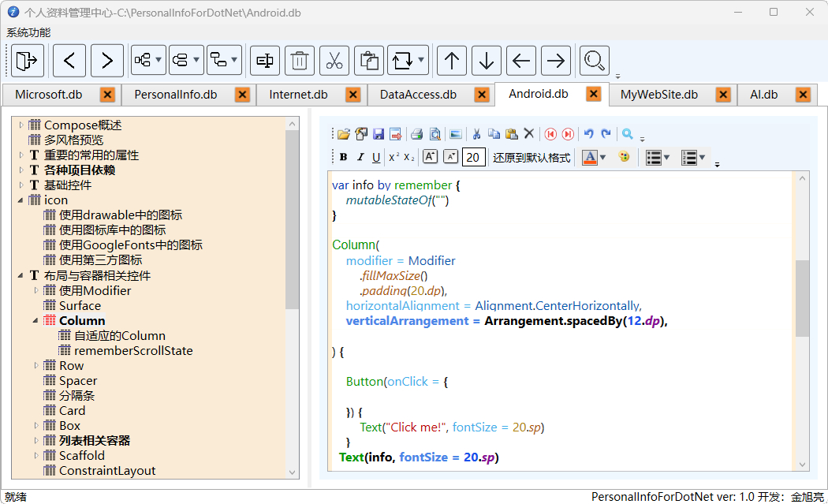828x504 pixels.
Task: Undo the last edit
Action: tap(589, 134)
